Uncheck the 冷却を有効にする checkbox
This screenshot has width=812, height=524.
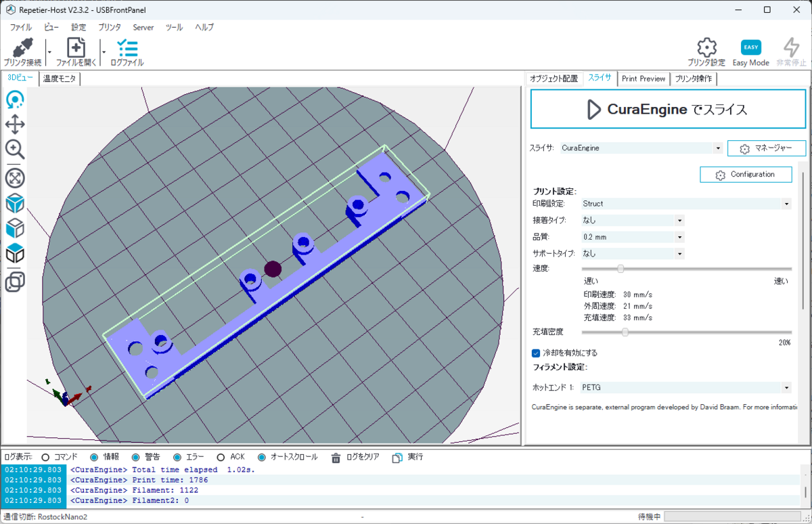tap(536, 353)
